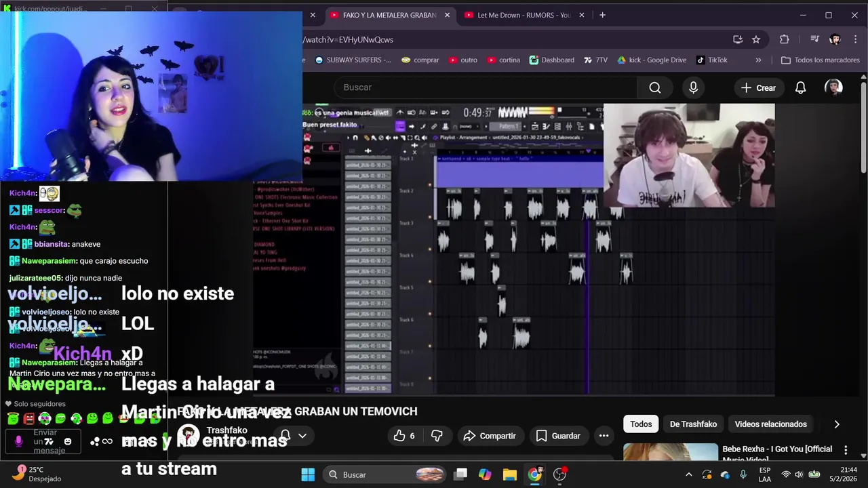The image size is (868, 488).
Task: Open the 7TV bookmark
Action: [x=595, y=60]
